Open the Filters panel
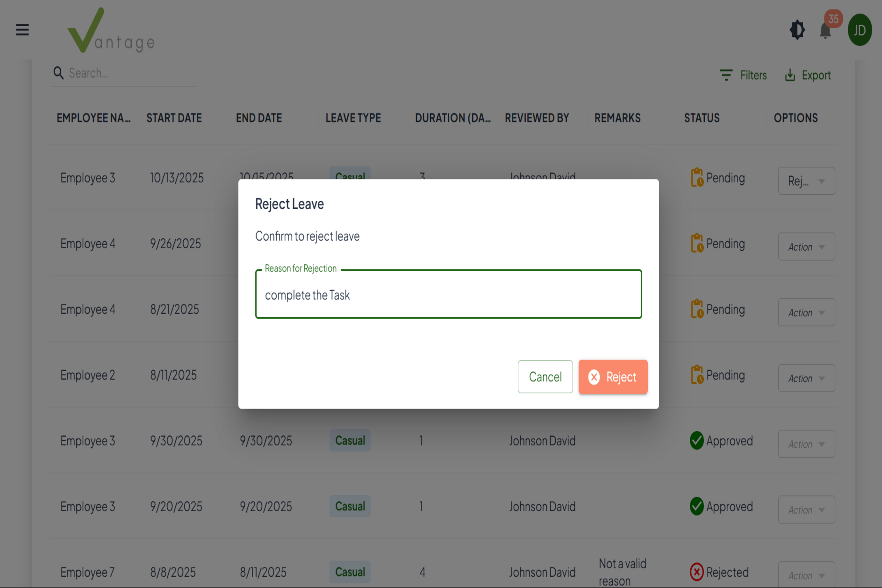The image size is (882, 588). coord(743,75)
